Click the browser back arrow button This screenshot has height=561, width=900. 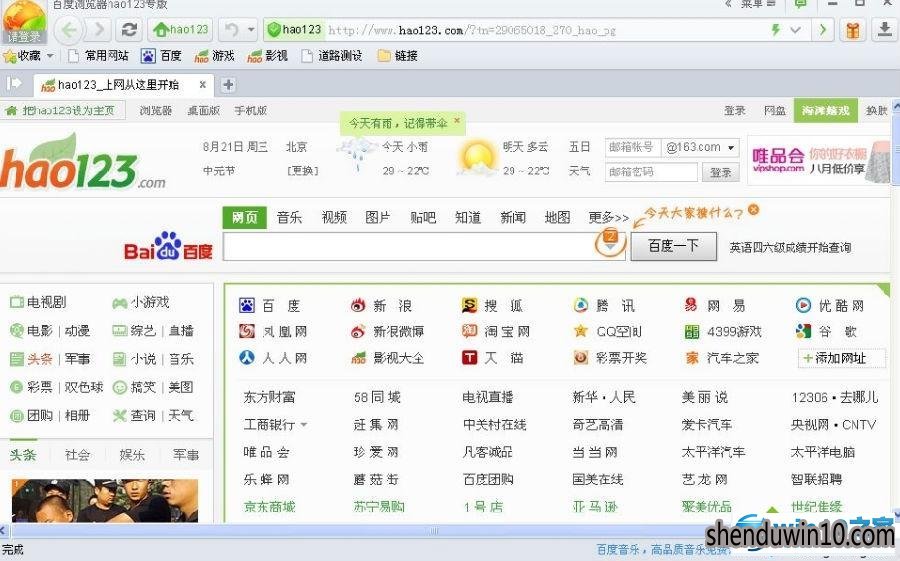pyautogui.click(x=69, y=30)
